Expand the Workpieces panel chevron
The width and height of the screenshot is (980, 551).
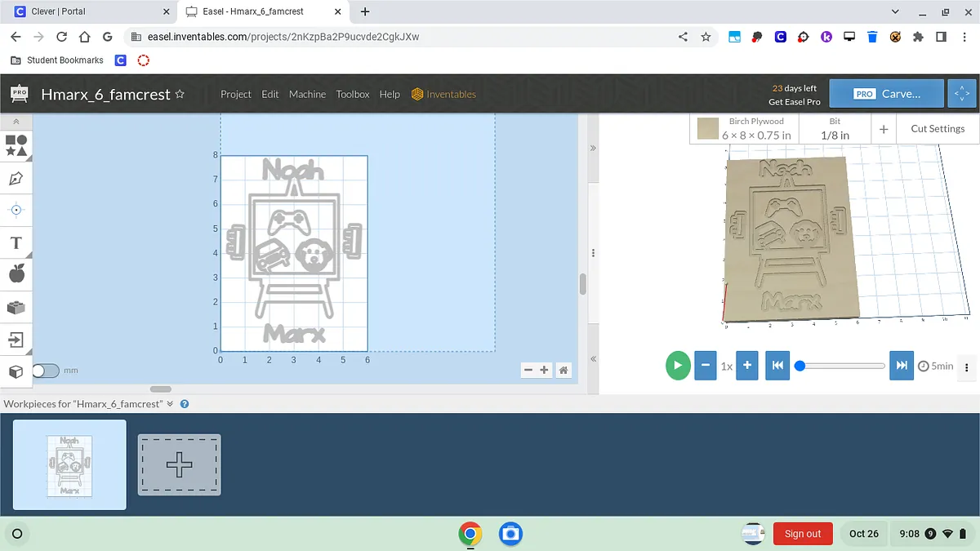(x=170, y=404)
